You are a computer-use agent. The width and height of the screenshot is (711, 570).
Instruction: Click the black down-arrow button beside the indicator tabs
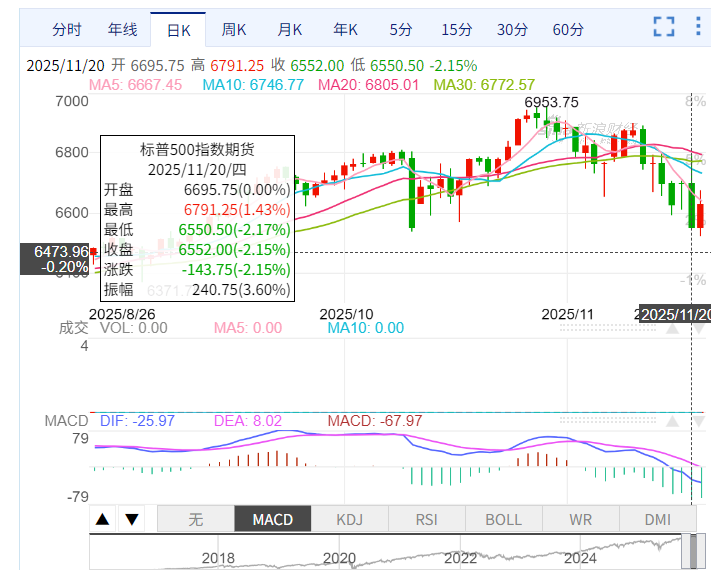[x=132, y=519]
